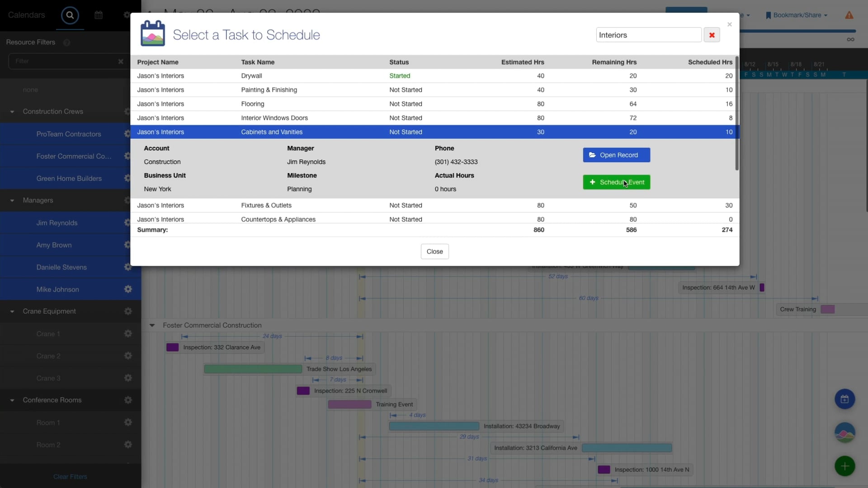Select the Flooring task row
This screenshot has height=488, width=868.
coord(433,104)
